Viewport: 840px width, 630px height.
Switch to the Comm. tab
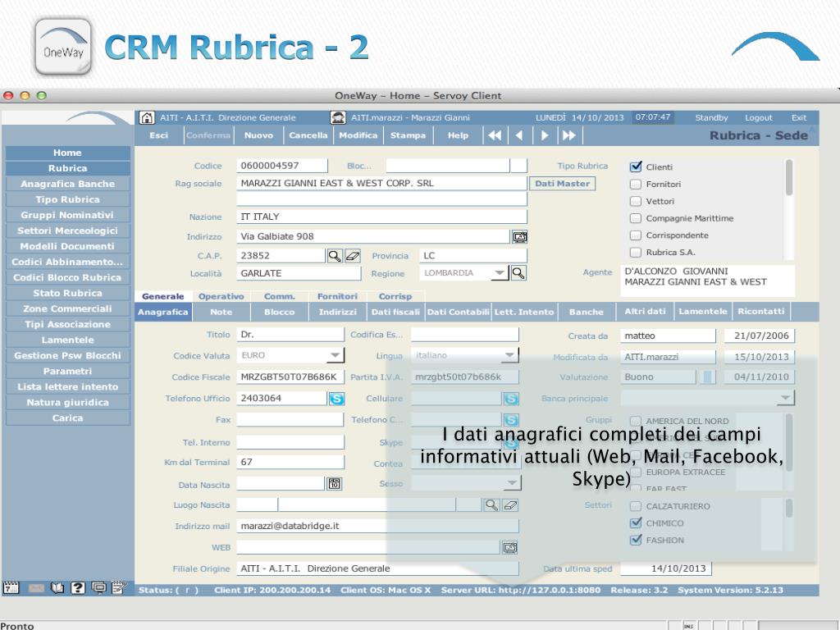click(280, 296)
